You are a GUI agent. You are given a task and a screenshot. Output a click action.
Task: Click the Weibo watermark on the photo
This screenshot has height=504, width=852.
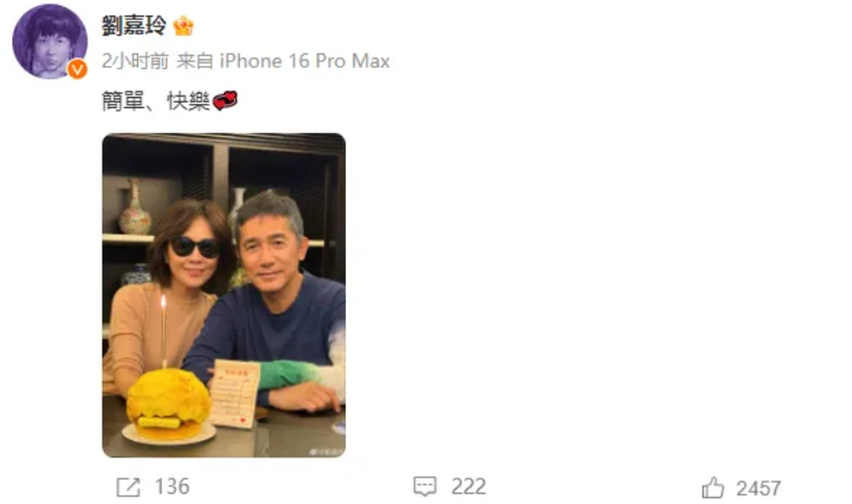tap(325, 451)
